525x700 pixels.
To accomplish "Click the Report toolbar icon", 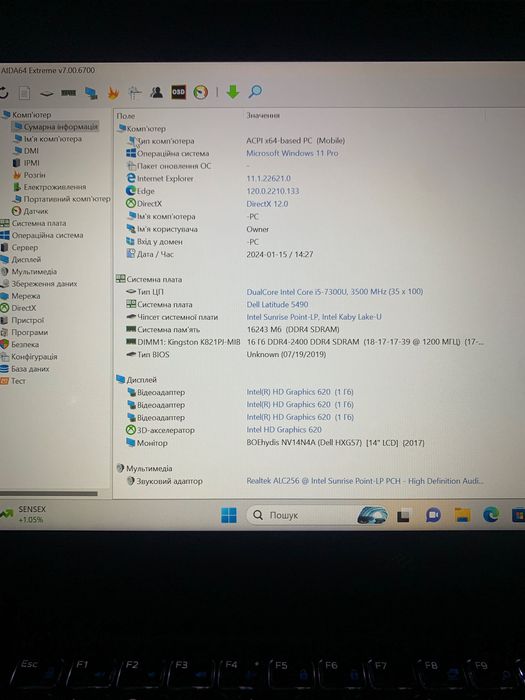I will (24, 93).
